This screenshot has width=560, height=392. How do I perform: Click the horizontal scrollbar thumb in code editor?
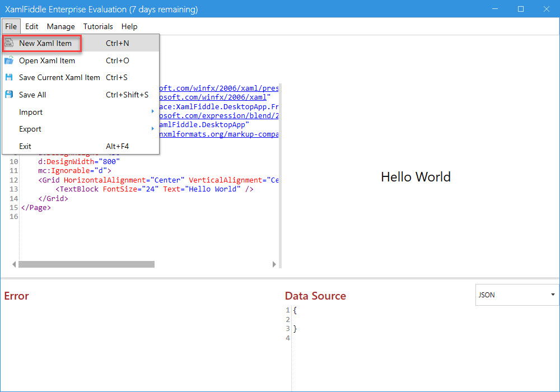click(x=86, y=264)
